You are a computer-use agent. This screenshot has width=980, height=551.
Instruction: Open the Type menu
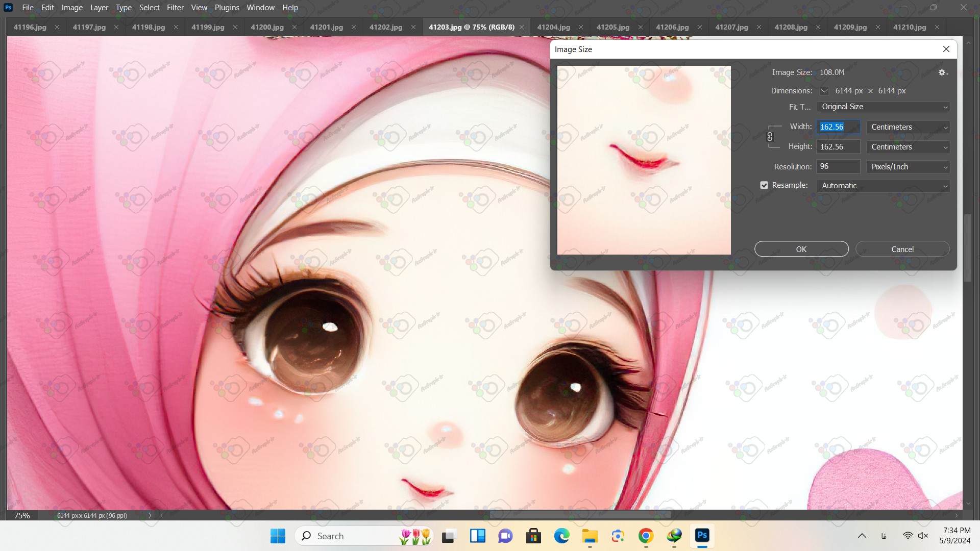coord(124,7)
